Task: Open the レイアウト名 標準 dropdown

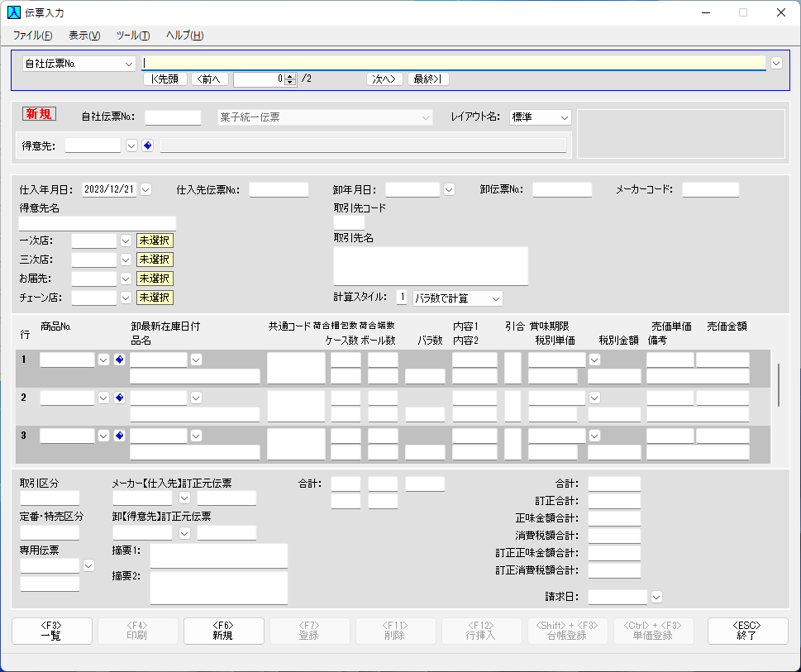Action: (x=541, y=117)
